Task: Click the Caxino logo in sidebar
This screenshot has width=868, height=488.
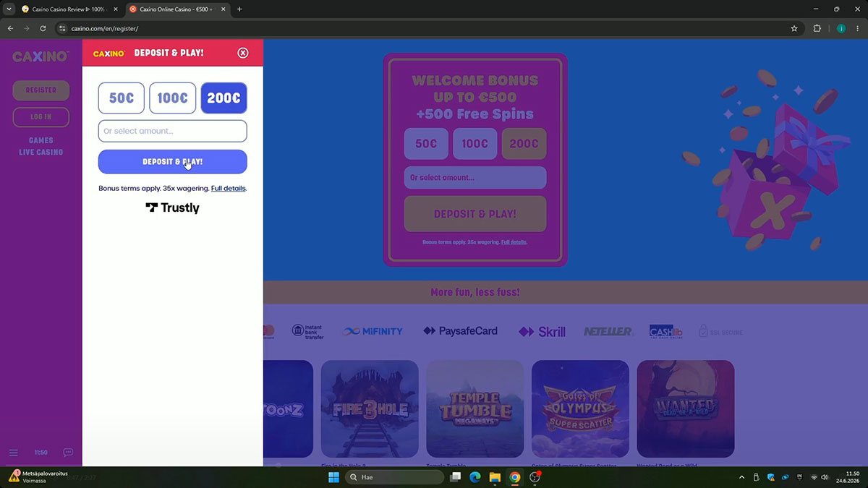Action: point(41,56)
